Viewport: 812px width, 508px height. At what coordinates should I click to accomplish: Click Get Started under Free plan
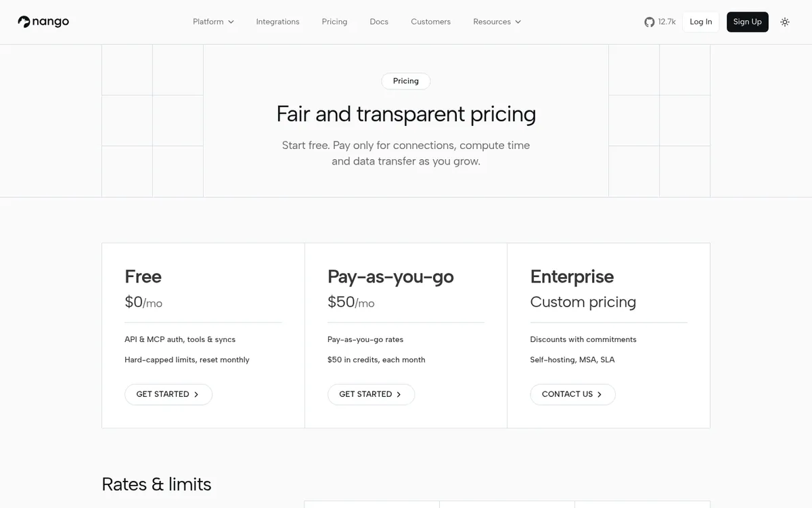tap(168, 394)
